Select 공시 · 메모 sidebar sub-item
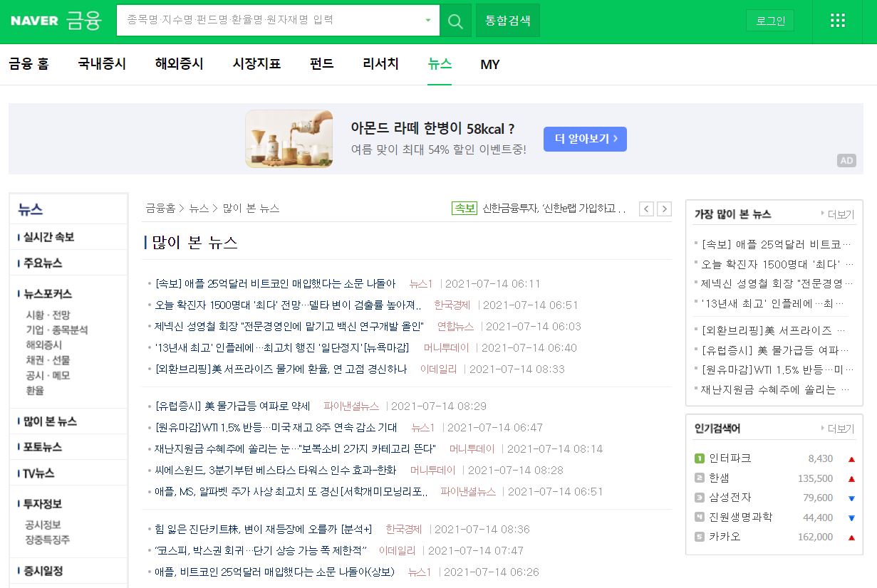Screen dimensions: 877x588 48,375
